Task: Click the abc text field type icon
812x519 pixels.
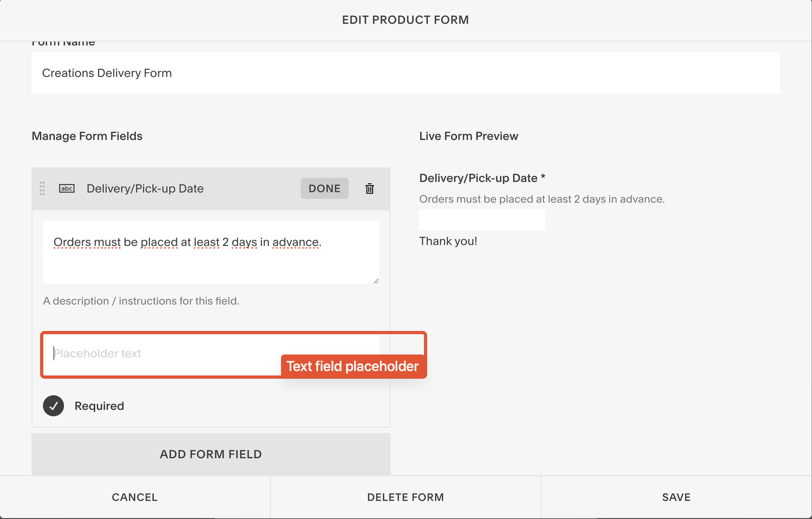Action: [67, 188]
